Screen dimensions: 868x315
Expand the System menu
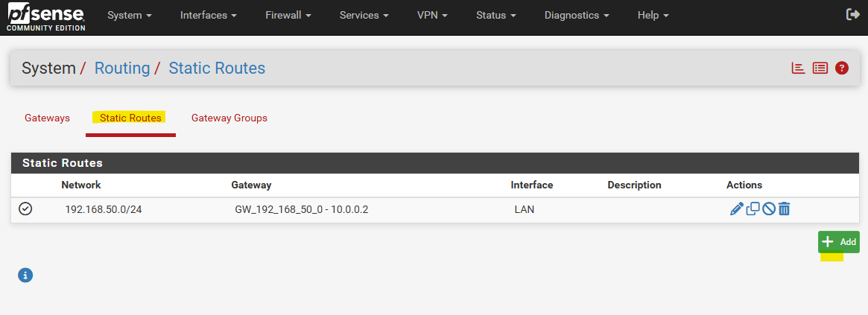pos(130,16)
